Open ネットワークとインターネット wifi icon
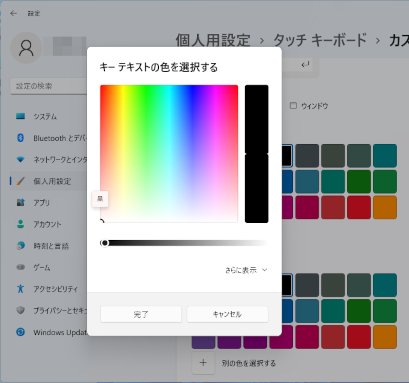 (20, 160)
